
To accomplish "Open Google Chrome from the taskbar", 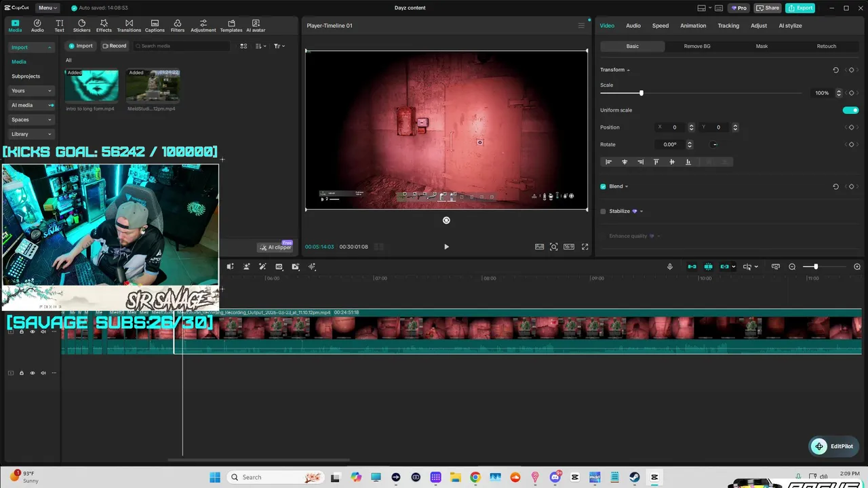I will pos(475,477).
